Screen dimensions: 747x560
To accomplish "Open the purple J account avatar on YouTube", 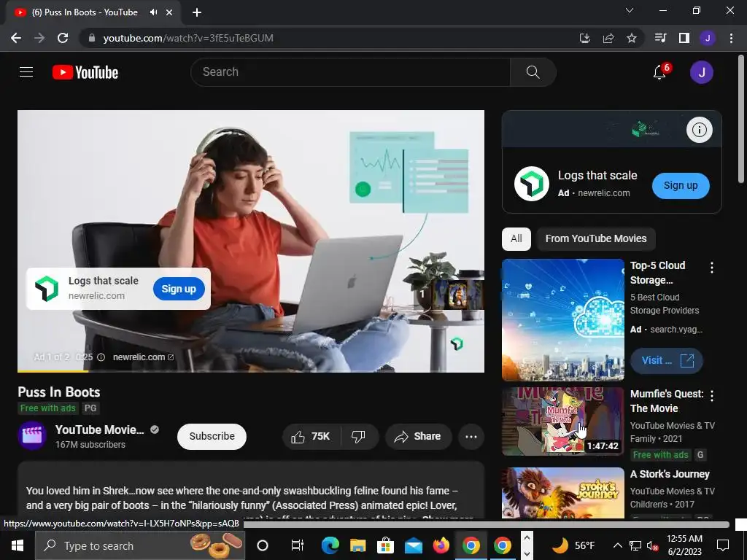I will pyautogui.click(x=701, y=72).
